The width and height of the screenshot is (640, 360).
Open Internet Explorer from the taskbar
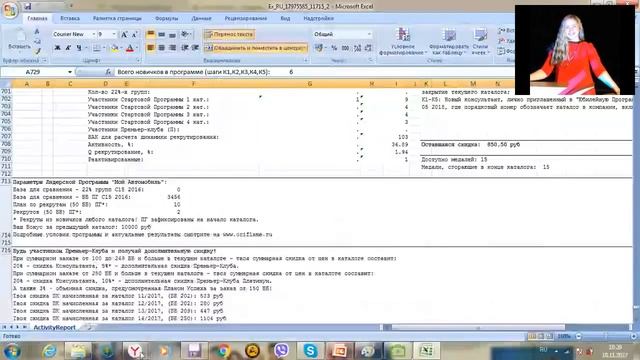click(49, 351)
